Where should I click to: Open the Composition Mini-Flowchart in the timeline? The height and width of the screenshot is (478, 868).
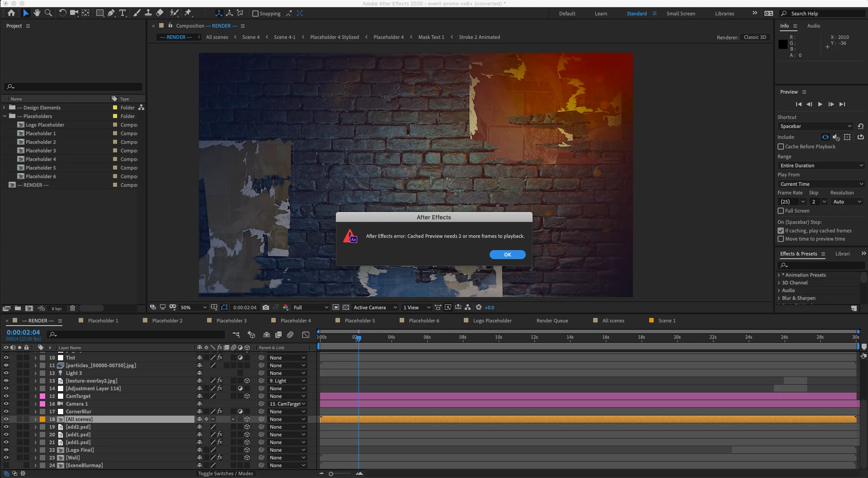236,335
